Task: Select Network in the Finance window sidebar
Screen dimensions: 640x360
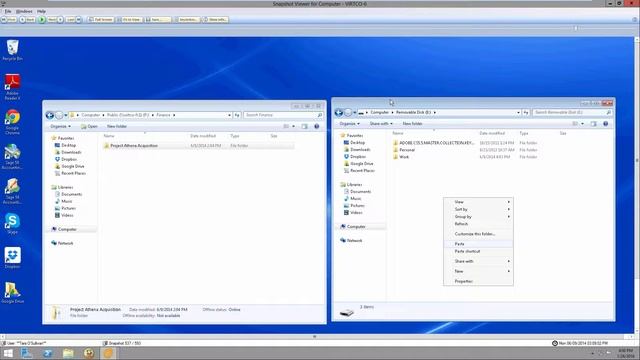Action: point(65,243)
